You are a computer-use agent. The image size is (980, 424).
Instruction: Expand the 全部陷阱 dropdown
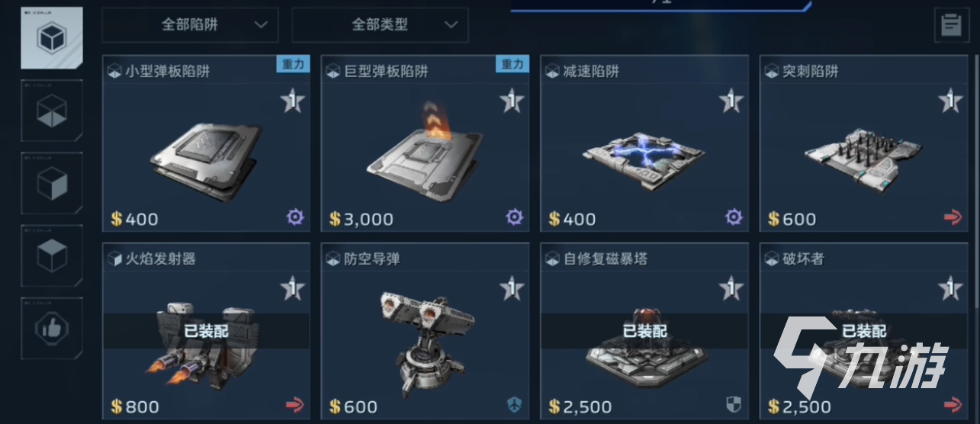tap(190, 25)
